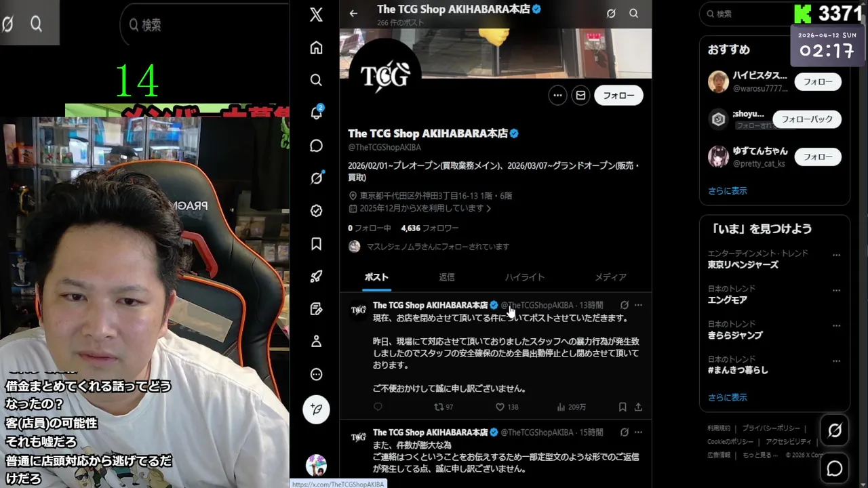The height and width of the screenshot is (488, 868).
Task: Open options for 東京リベンジャーズ trend
Action: (836, 254)
